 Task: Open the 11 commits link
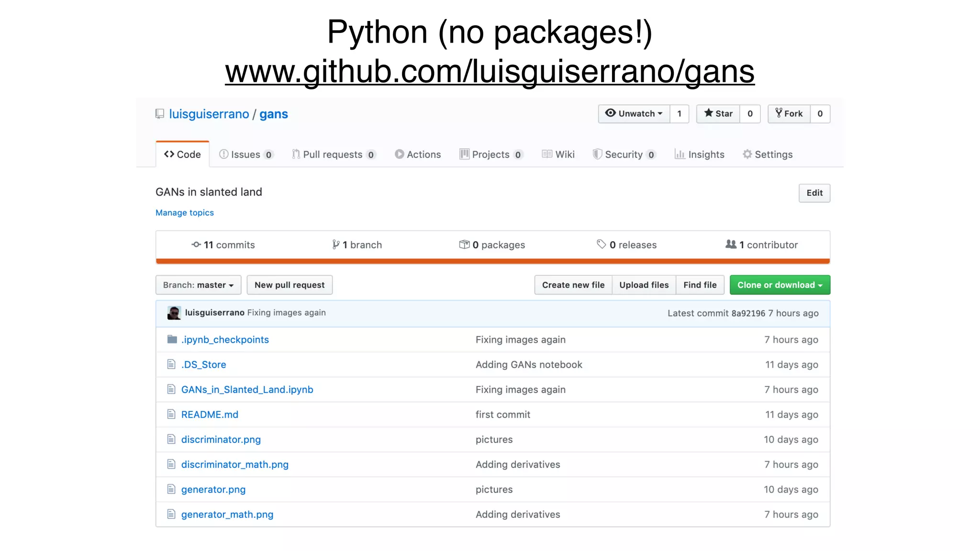coord(223,245)
